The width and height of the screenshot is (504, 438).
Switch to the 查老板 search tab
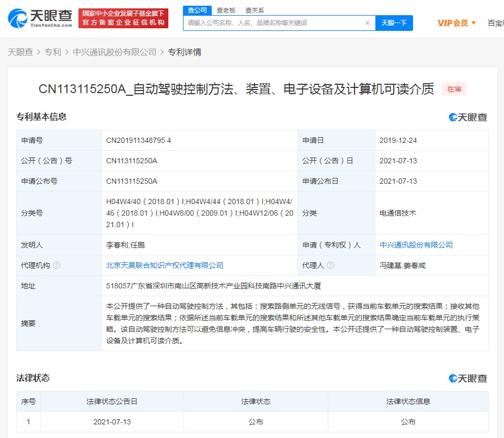pyautogui.click(x=226, y=10)
